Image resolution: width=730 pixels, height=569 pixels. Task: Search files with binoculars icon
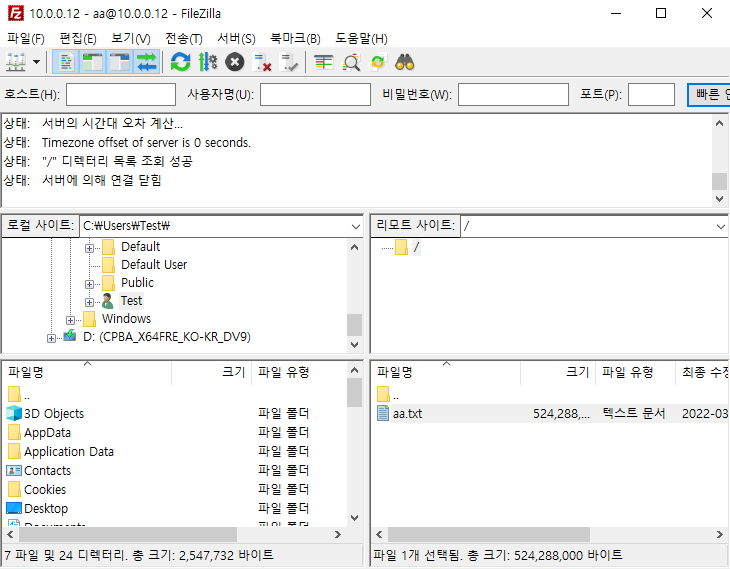(x=405, y=62)
